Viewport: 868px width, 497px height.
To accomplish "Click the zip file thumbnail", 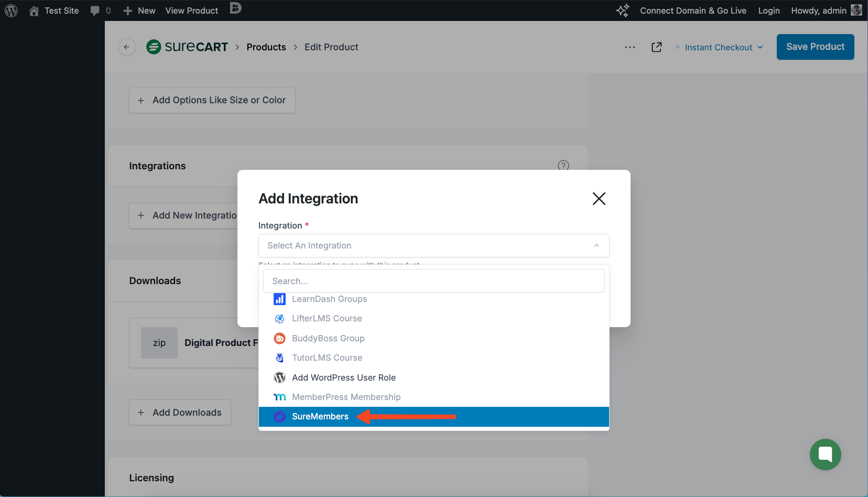I will (x=159, y=343).
